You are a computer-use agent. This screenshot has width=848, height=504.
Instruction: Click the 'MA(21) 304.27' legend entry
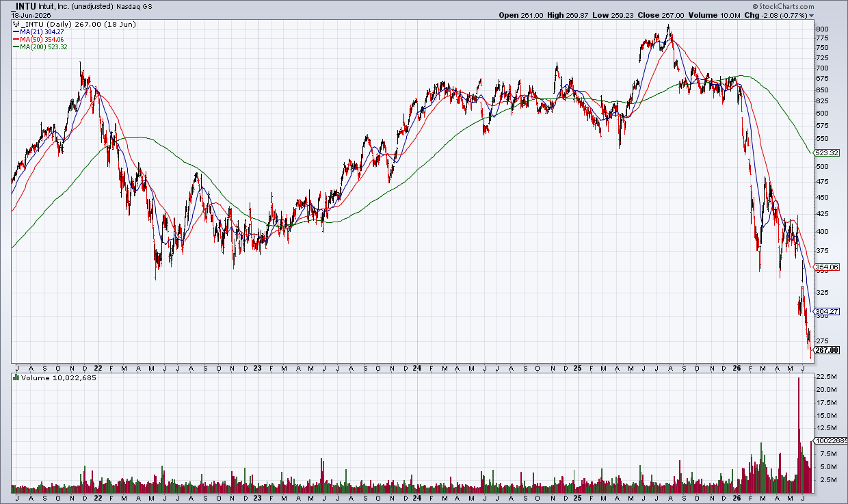pyautogui.click(x=43, y=31)
